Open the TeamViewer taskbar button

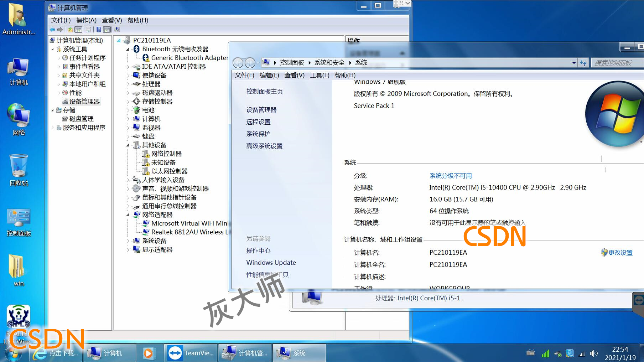tap(191, 353)
